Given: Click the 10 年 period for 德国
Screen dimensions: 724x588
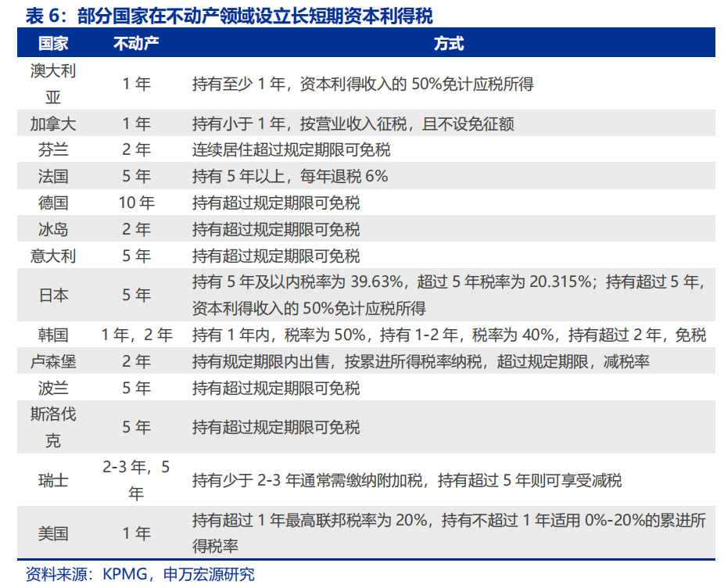Looking at the screenshot, I should pos(136,203).
